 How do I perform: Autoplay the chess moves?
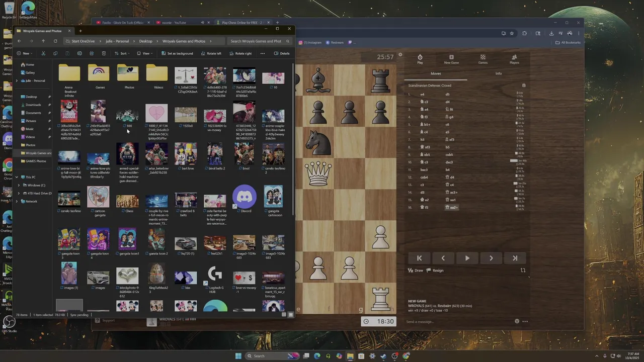click(467, 258)
